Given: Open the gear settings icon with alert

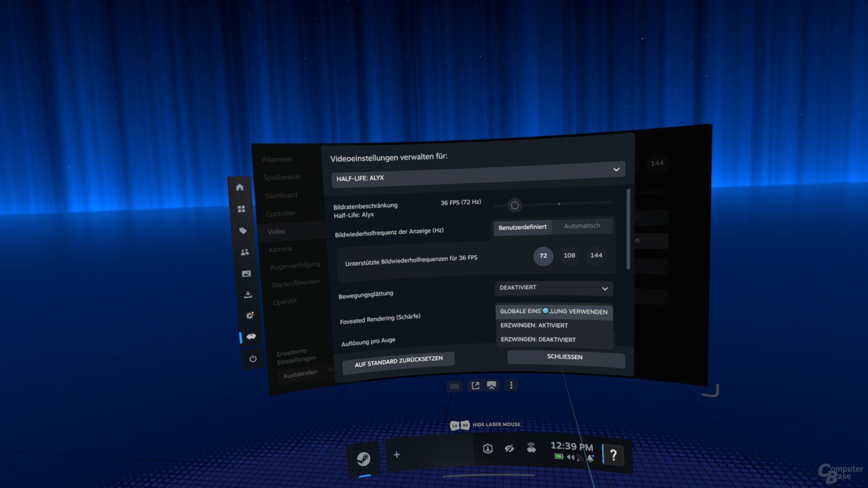Looking at the screenshot, I should pos(250,315).
